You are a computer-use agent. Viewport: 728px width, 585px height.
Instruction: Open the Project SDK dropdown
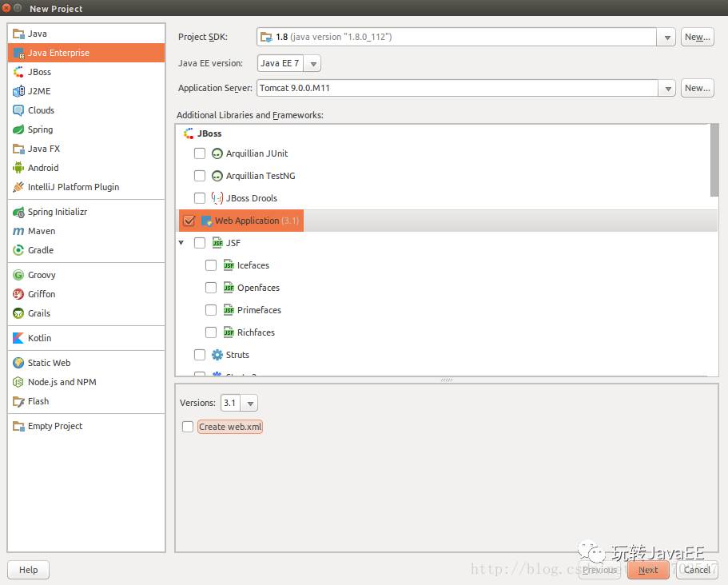[x=666, y=37]
